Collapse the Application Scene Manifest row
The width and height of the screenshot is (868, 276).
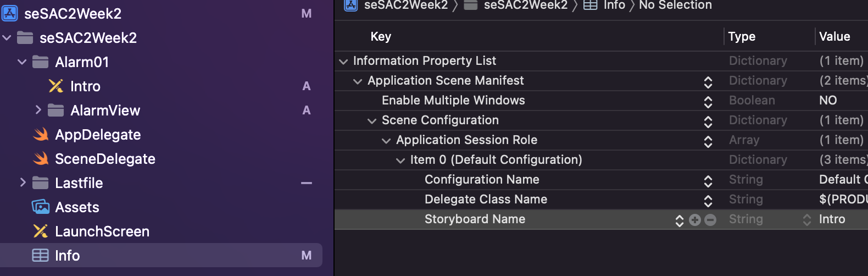(x=358, y=81)
